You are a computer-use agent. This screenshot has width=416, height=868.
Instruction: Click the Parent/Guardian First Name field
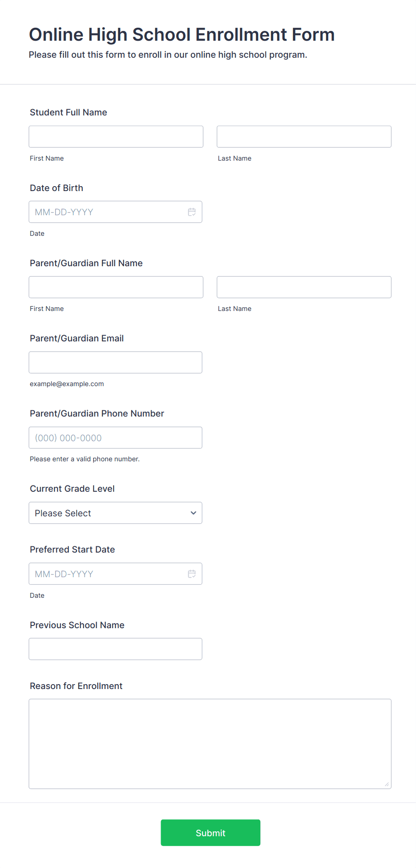tap(115, 287)
